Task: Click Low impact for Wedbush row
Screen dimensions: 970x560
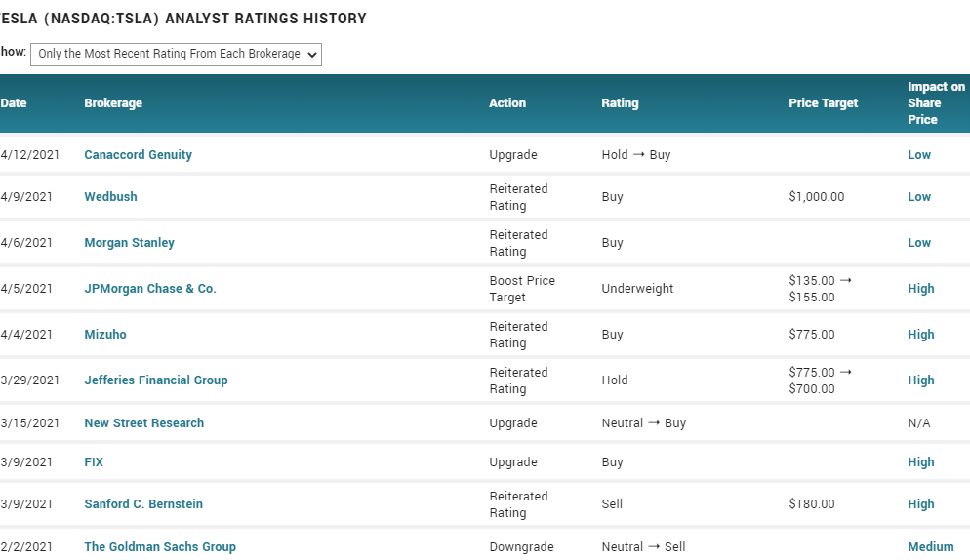Action: point(919,197)
